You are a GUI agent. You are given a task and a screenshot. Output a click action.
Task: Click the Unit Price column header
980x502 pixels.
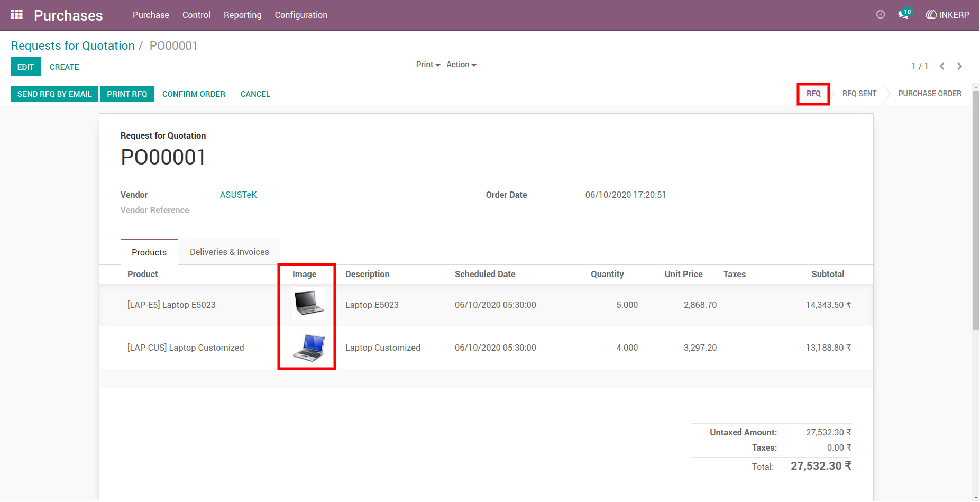click(683, 274)
